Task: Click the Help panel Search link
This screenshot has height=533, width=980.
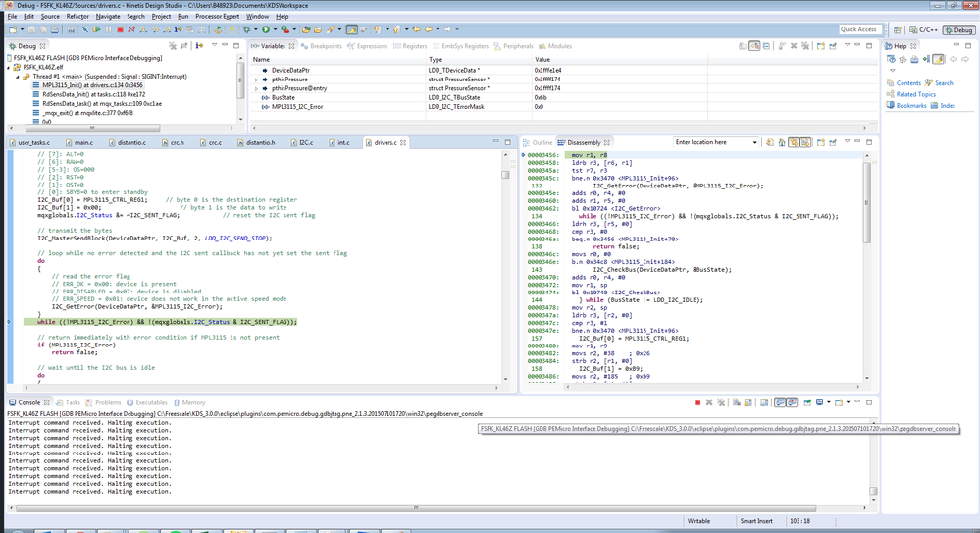Action: (x=943, y=83)
